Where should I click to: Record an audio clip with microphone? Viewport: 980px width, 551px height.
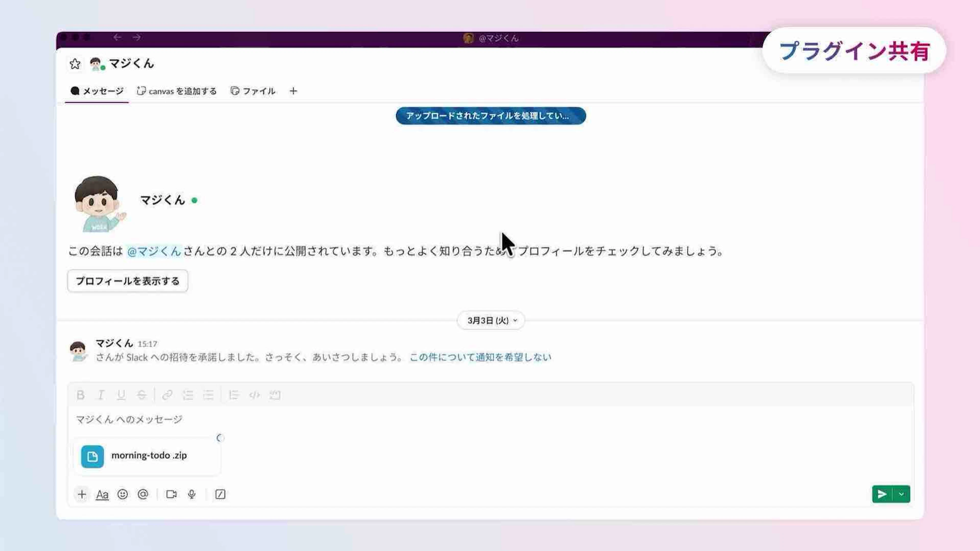click(x=192, y=494)
